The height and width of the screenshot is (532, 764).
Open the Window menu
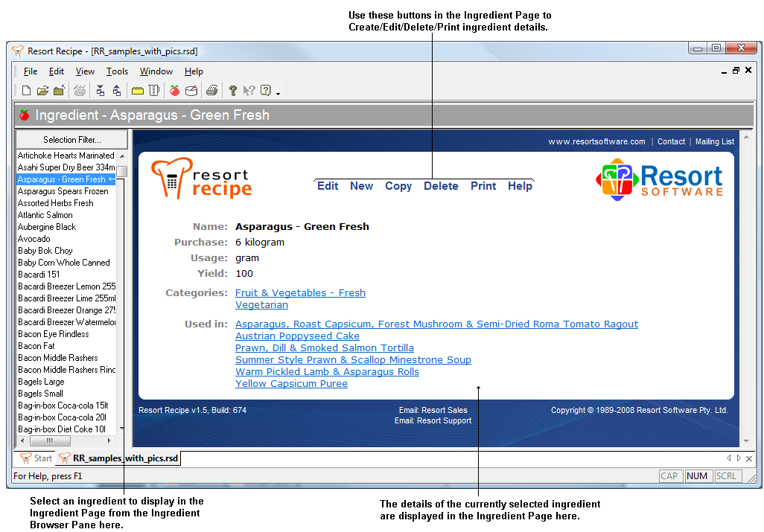[x=156, y=71]
